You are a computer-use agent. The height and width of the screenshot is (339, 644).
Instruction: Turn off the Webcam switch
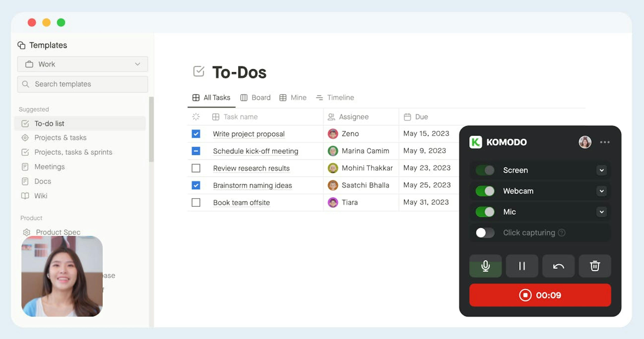point(485,191)
